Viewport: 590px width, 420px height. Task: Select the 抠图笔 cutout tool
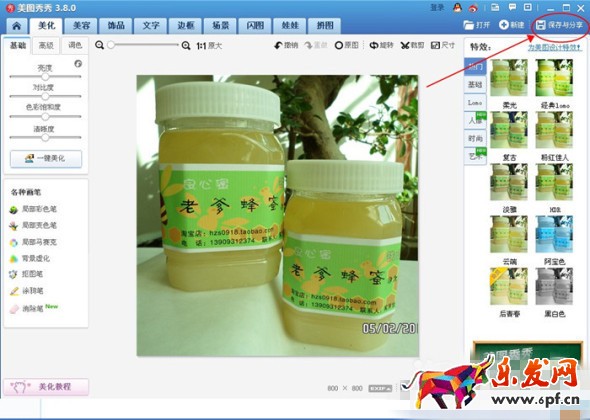coord(26,274)
